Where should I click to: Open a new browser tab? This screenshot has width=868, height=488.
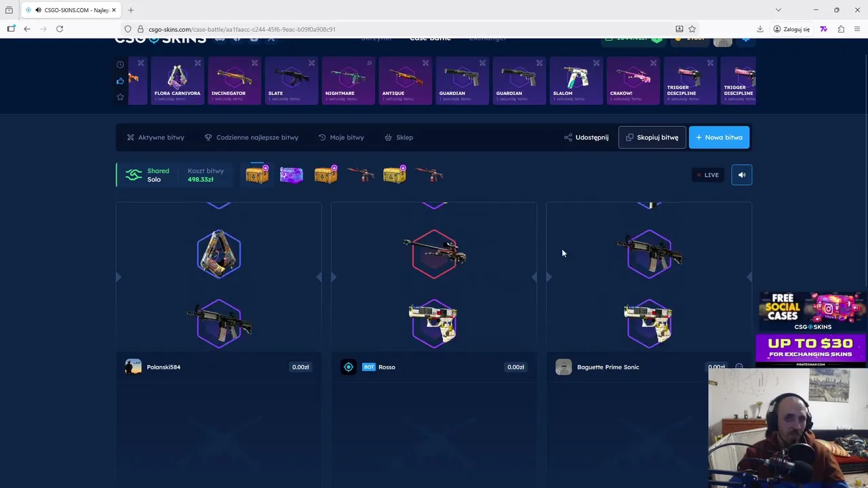click(131, 10)
